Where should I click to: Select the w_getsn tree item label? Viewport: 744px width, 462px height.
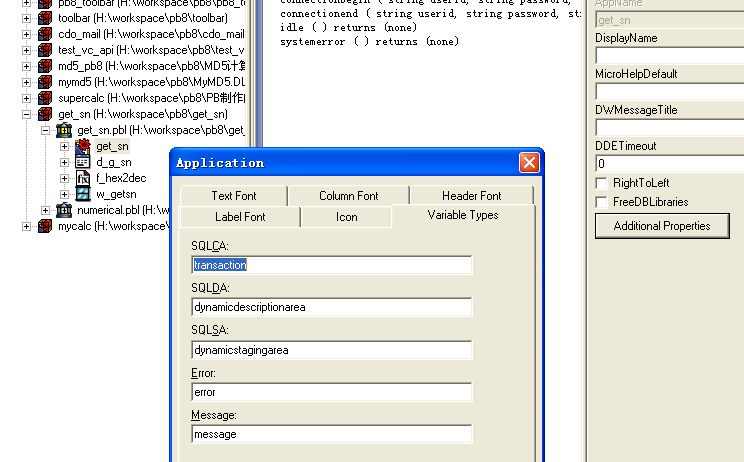point(116,194)
